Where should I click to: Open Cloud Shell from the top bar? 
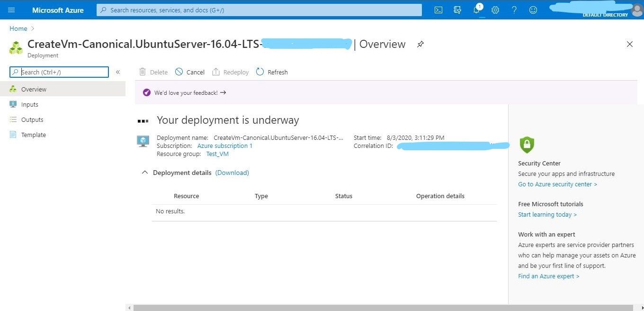click(x=438, y=9)
